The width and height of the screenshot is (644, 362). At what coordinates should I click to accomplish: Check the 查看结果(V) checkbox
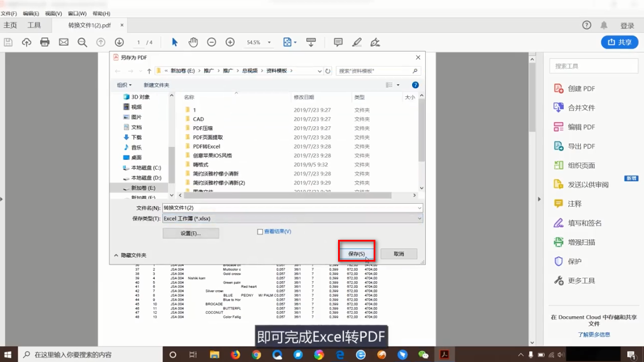(260, 232)
